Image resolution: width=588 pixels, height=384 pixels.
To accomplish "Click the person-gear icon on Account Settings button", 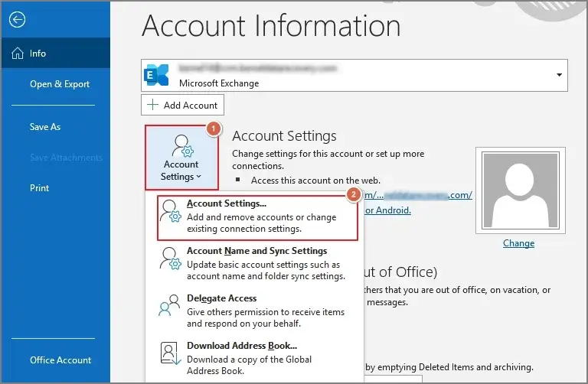I will click(x=182, y=146).
